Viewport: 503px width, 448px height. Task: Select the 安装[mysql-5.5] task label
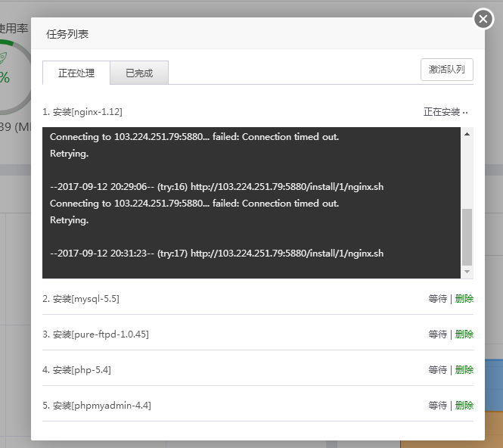click(81, 299)
